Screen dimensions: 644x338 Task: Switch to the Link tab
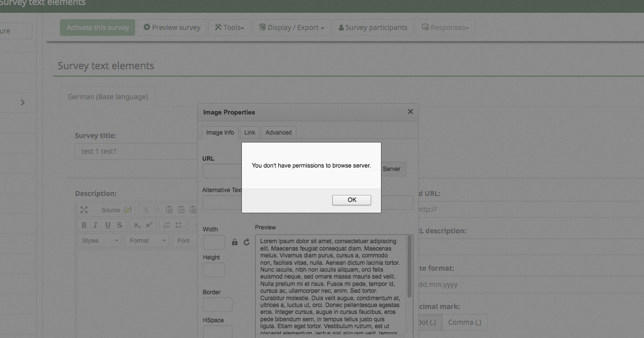pos(250,133)
